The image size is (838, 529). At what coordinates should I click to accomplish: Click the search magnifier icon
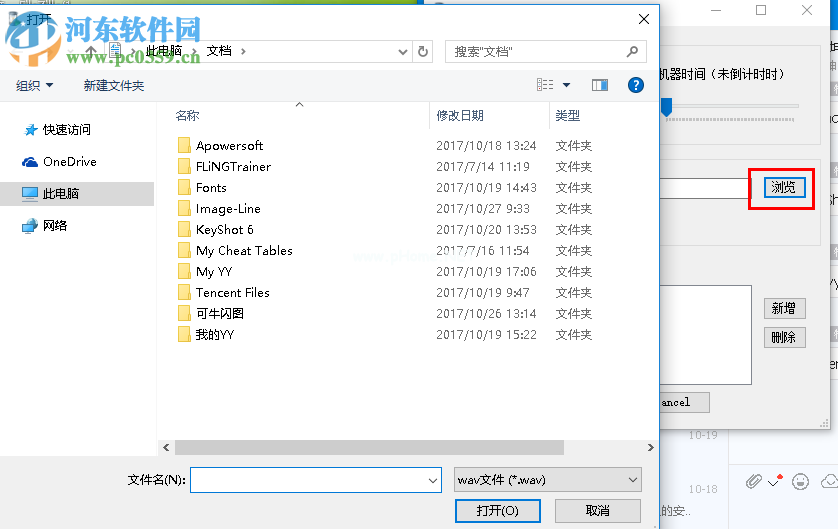click(x=632, y=51)
